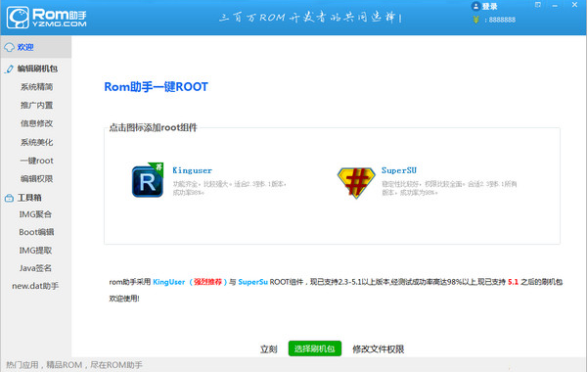Open Boot编辑 tool
The height and width of the screenshot is (372, 588).
click(x=36, y=232)
